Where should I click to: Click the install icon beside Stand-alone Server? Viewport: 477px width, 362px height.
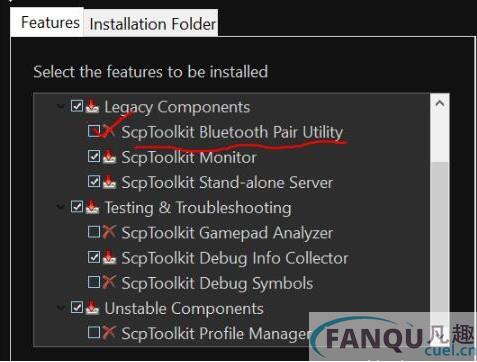click(109, 182)
